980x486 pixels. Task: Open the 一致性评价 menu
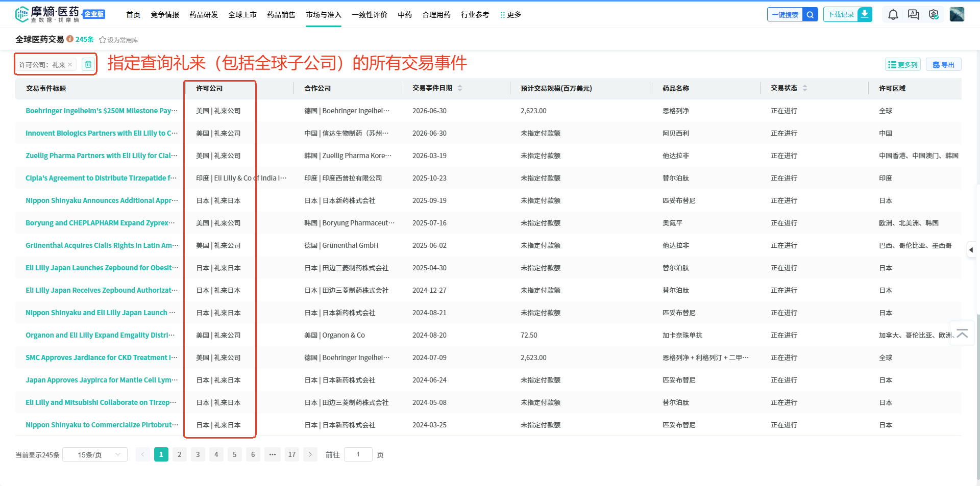(370, 15)
